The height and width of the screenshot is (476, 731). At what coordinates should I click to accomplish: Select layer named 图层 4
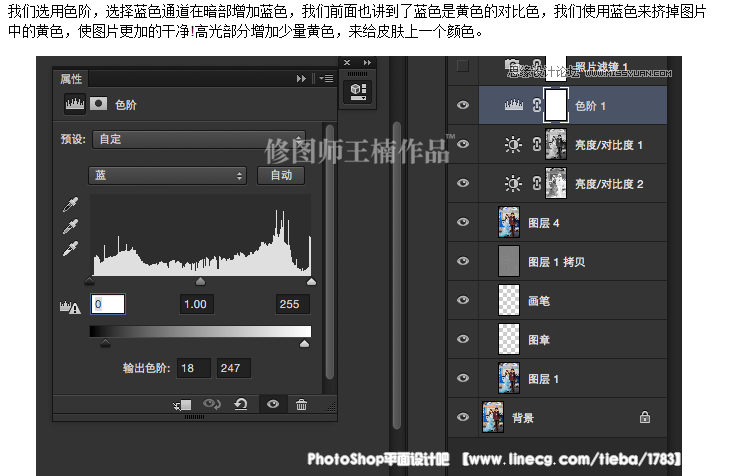[543, 223]
